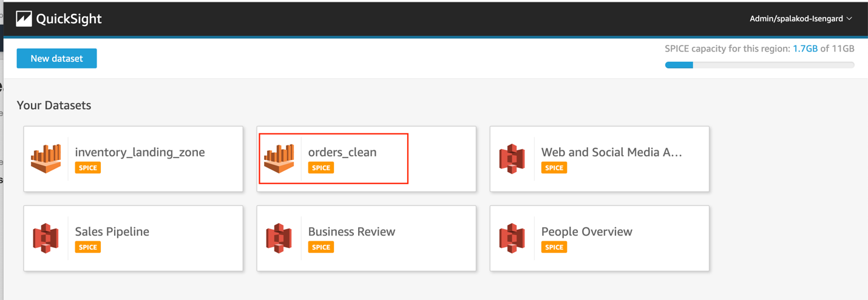Screen dimensions: 868x300
Task: Click the Your Datasets heading
Action: click(x=54, y=105)
